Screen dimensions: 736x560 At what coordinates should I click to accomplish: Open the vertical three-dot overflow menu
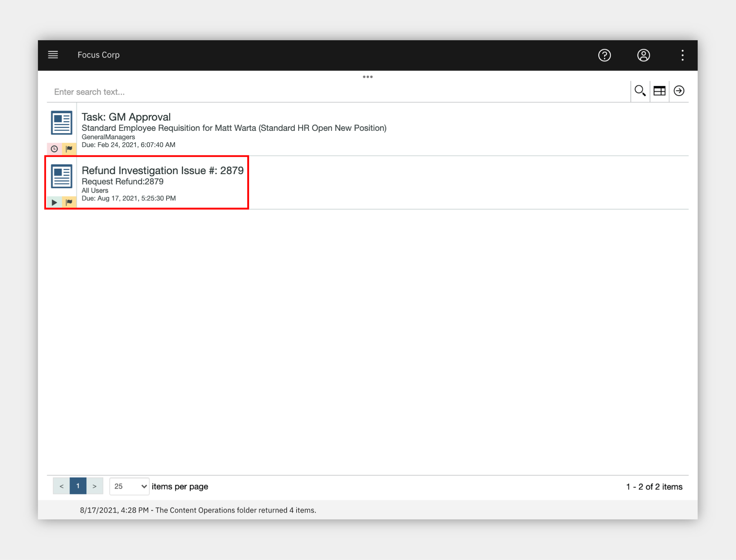coord(682,55)
